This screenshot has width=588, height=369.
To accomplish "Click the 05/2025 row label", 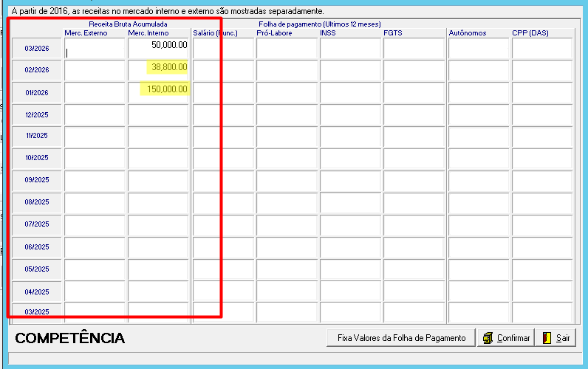I will coord(37,269).
